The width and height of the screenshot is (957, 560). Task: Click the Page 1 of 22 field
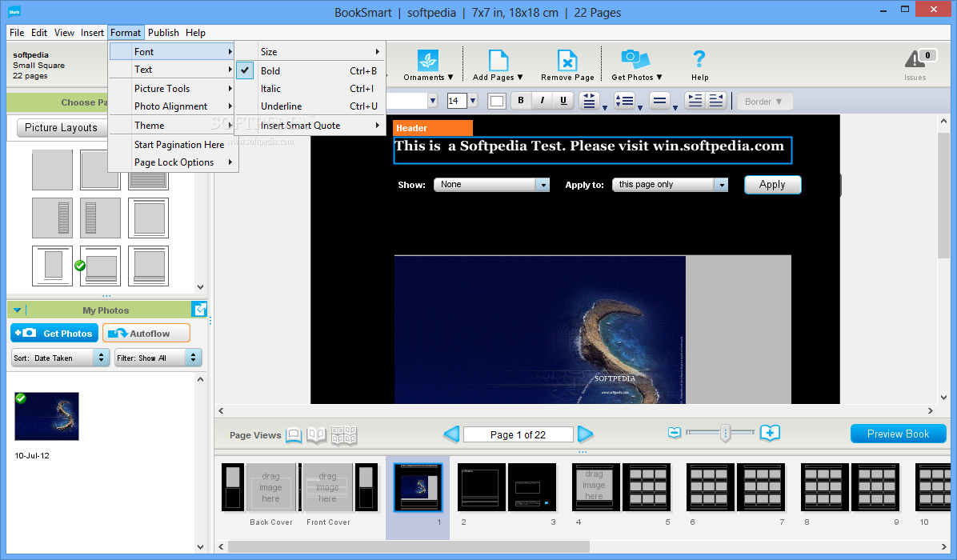coord(519,434)
